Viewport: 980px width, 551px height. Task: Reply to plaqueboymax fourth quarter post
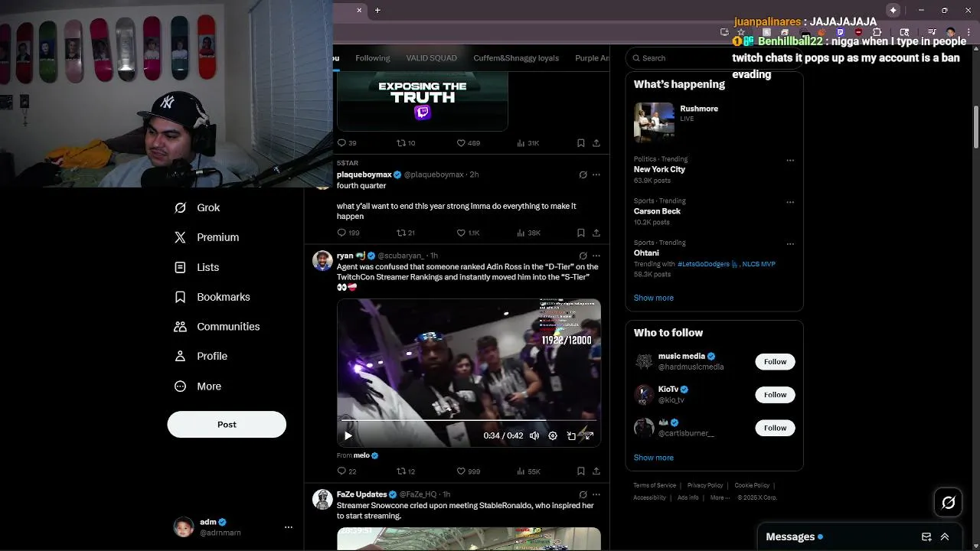point(348,233)
